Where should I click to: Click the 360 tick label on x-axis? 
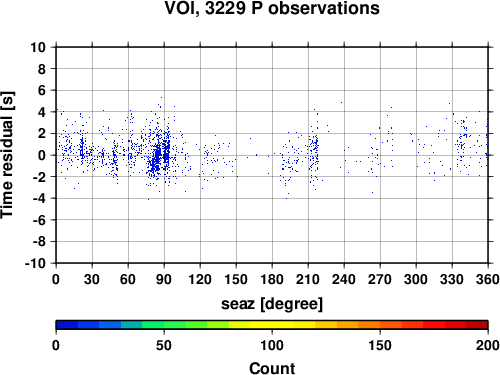(487, 279)
